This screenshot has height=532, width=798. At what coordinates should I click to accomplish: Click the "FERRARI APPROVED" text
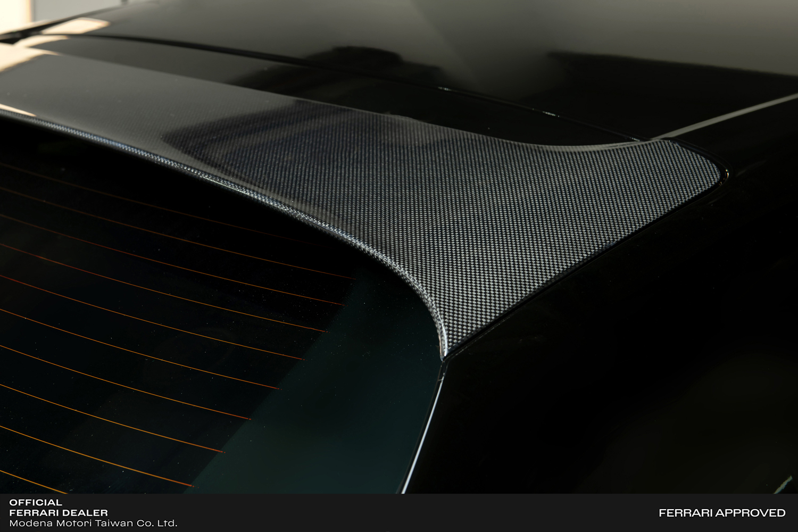[x=722, y=513]
